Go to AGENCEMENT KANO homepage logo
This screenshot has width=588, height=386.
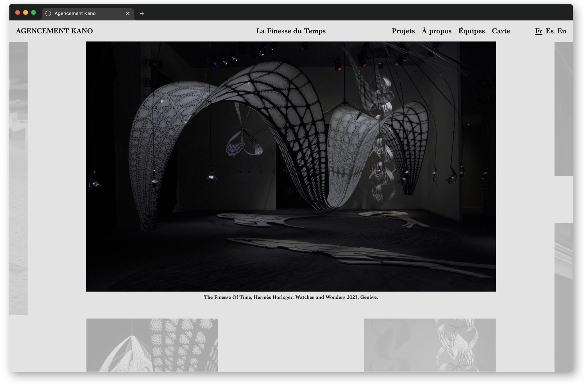(x=54, y=31)
